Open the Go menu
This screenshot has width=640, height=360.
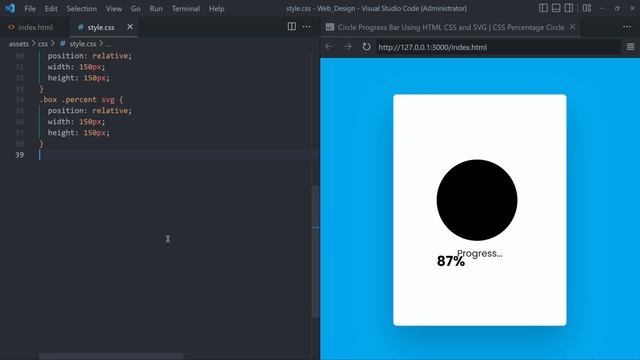click(136, 9)
